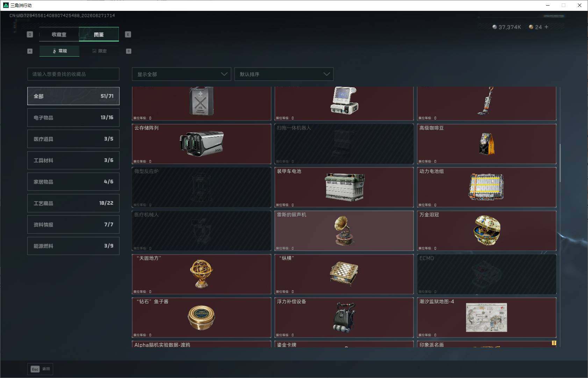The image size is (588, 378).
Task: Select the golden armillary sphere 天圆地方
Action: point(201,274)
